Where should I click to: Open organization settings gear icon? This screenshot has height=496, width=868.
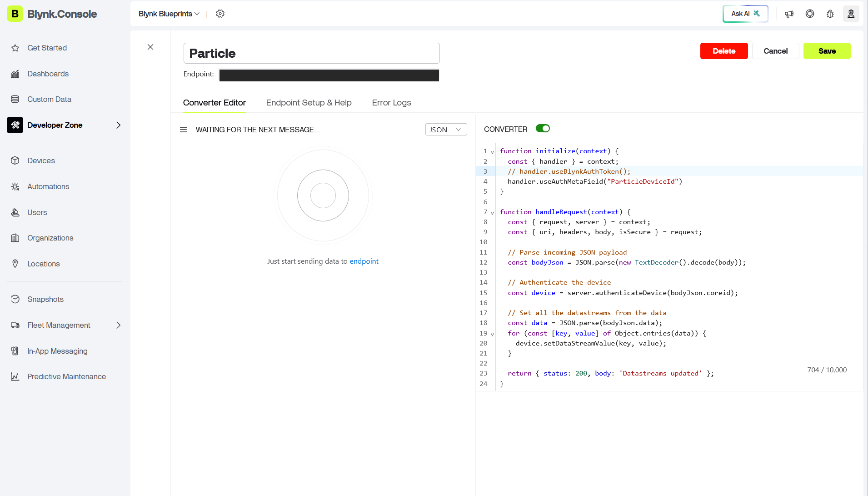220,14
